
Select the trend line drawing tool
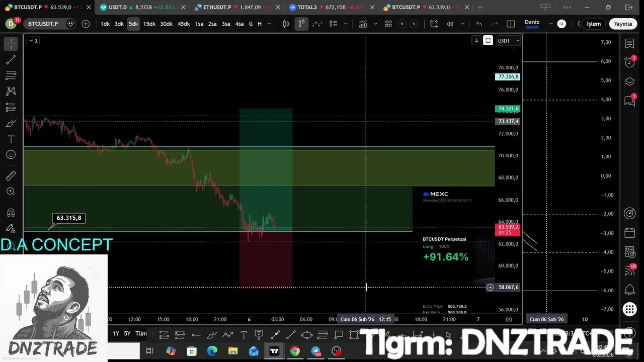point(11,60)
